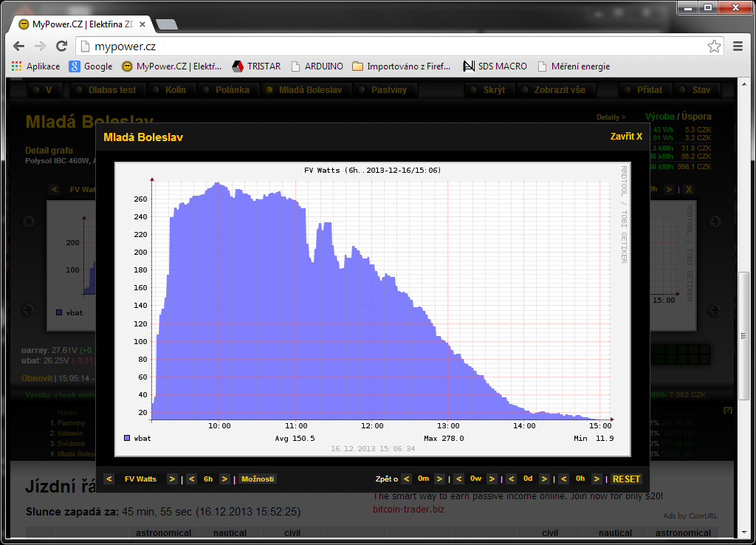Viewport: 756px width, 545px height.
Task: Open the TRISTAR bookmark
Action: [256, 66]
